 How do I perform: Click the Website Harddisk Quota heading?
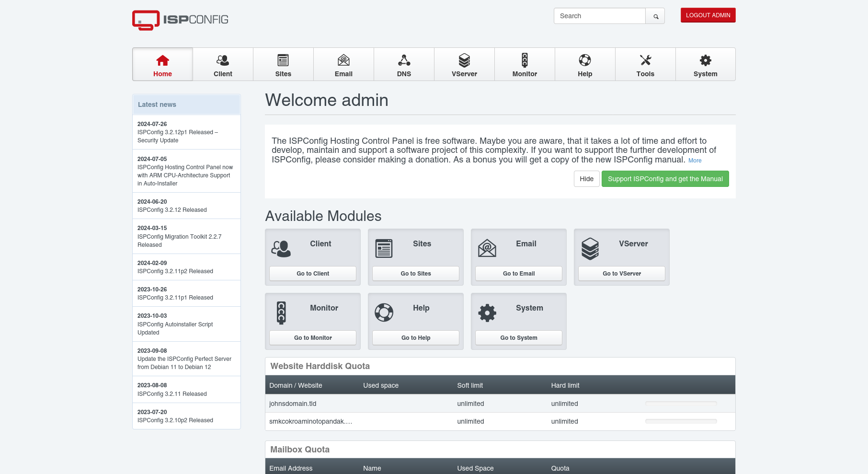pos(320,366)
